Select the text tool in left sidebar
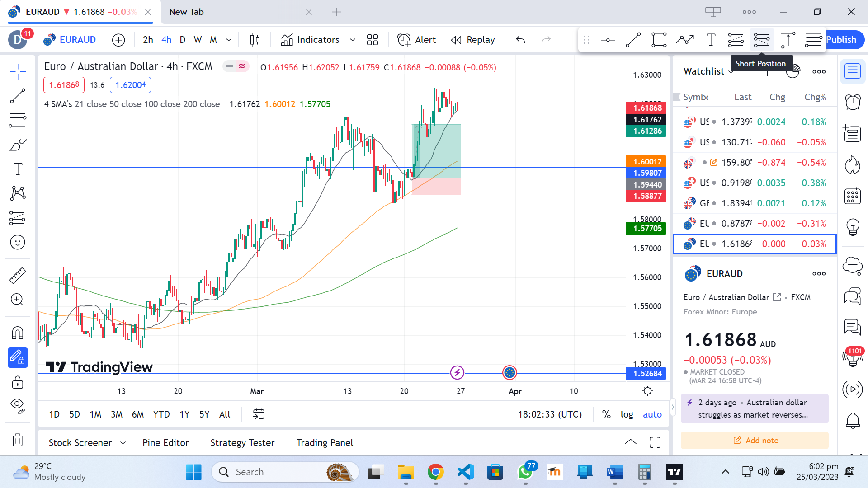 click(18, 169)
